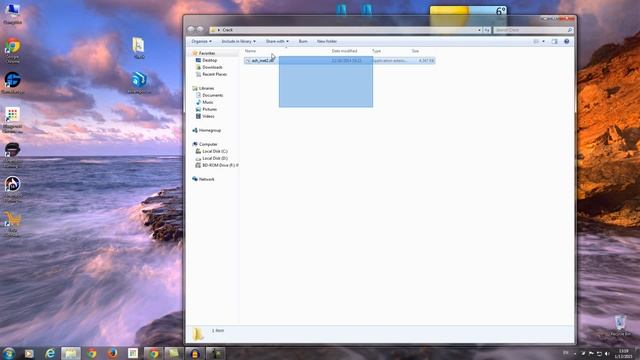
Task: Open Downloads under Favorites
Action: (x=212, y=67)
